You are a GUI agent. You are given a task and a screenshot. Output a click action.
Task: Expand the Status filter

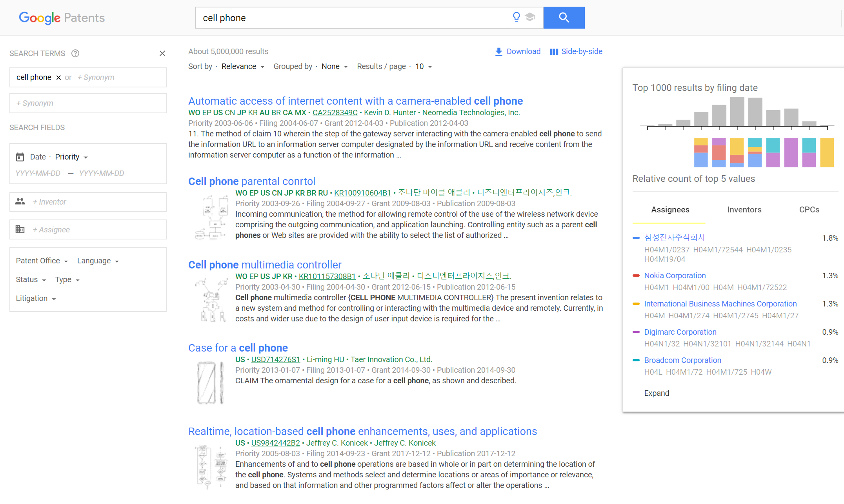pos(31,280)
